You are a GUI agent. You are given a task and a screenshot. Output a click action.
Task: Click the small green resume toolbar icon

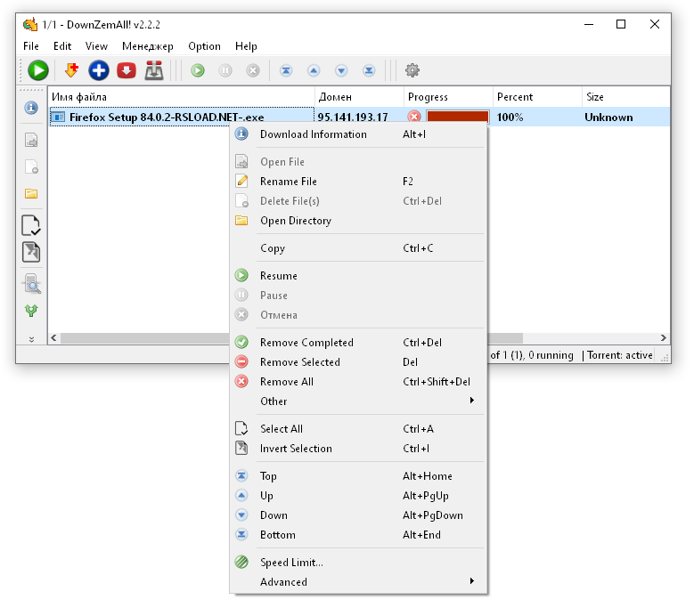(x=198, y=70)
